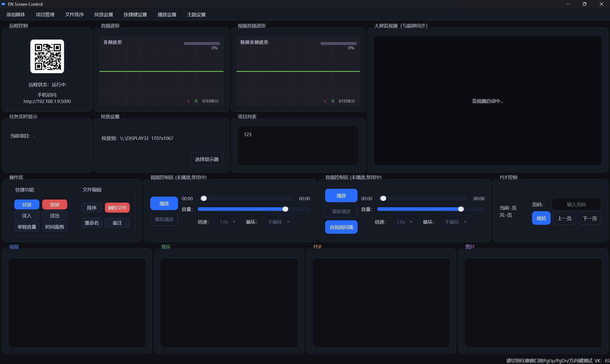Toggle the 淡入 fade-in button

[x=27, y=215]
